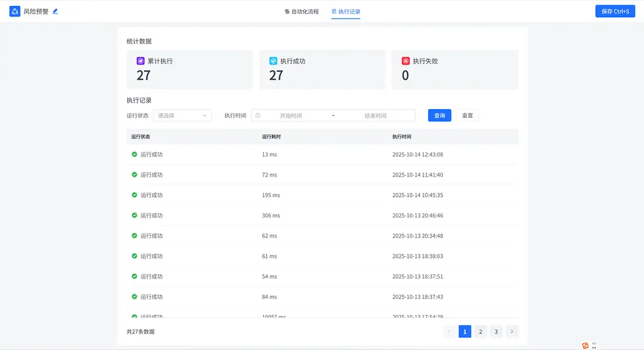Image resolution: width=644 pixels, height=350 pixels.
Task: Click the timestamp 2025-10-13 18:37:51
Action: [x=418, y=277]
